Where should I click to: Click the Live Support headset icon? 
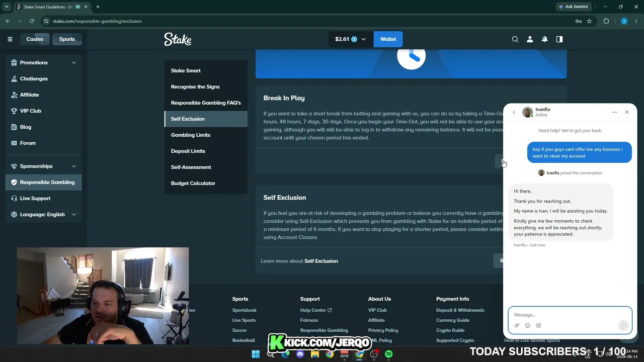click(x=14, y=198)
